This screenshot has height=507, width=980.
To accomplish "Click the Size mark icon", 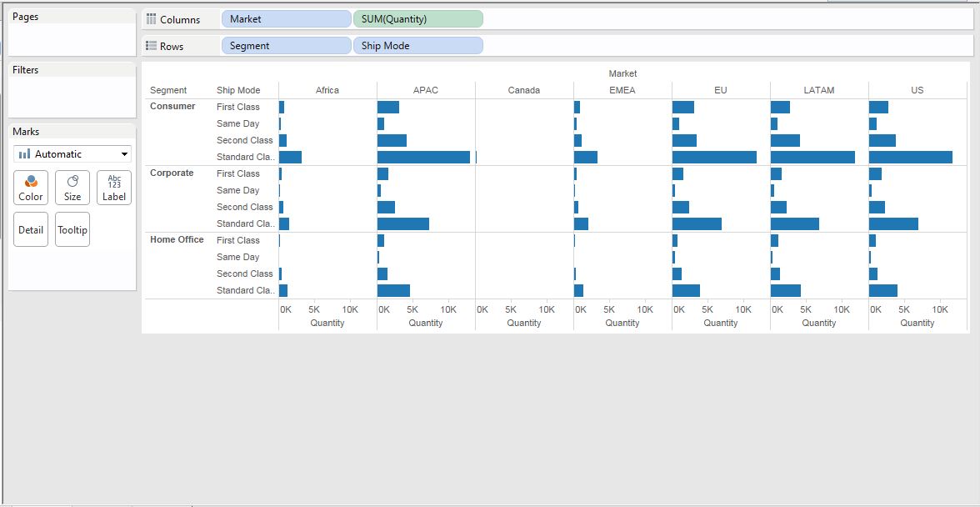I will point(72,187).
